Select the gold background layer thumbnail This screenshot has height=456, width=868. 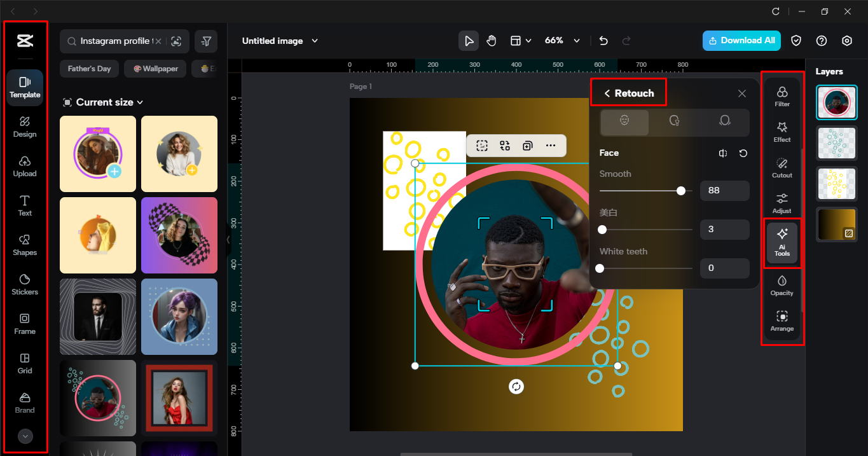tap(837, 225)
